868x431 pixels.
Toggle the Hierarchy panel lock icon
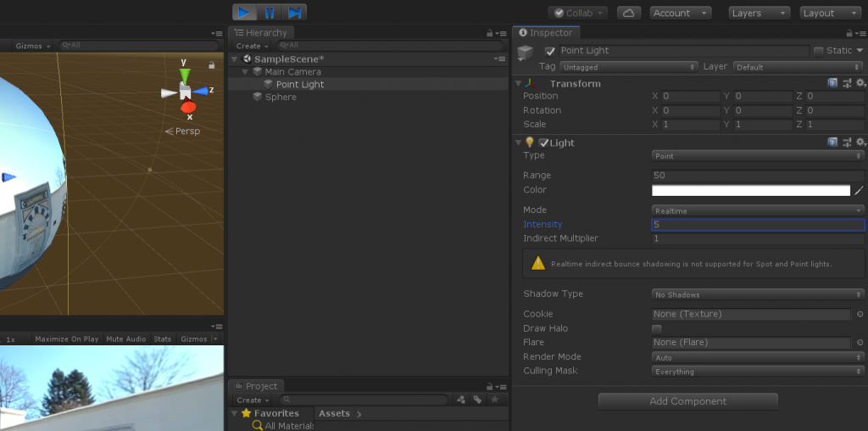pyautogui.click(x=489, y=33)
